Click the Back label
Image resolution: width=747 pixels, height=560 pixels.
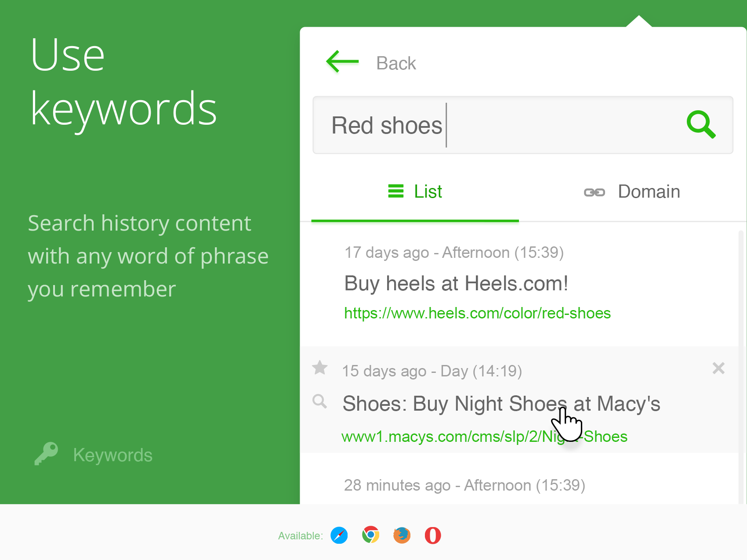click(396, 63)
